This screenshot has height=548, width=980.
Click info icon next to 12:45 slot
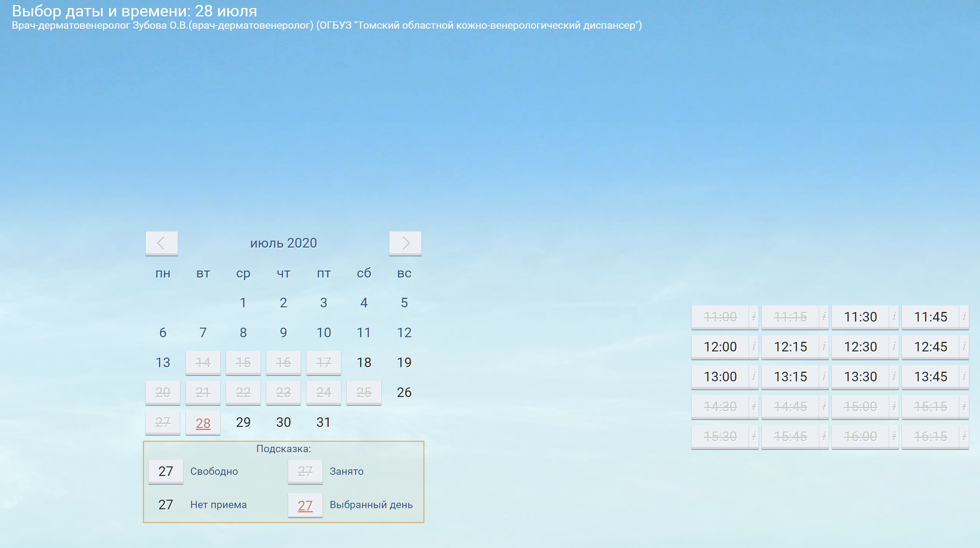click(x=964, y=347)
